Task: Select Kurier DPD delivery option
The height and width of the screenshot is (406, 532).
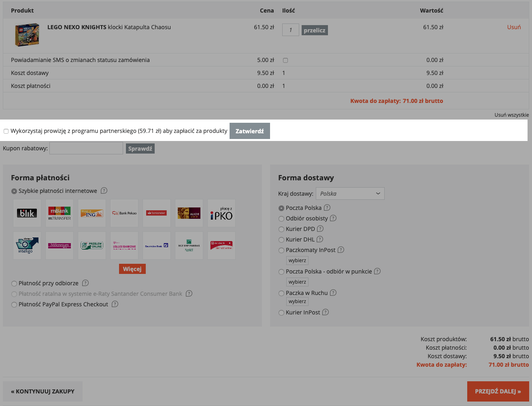Action: coord(281,229)
